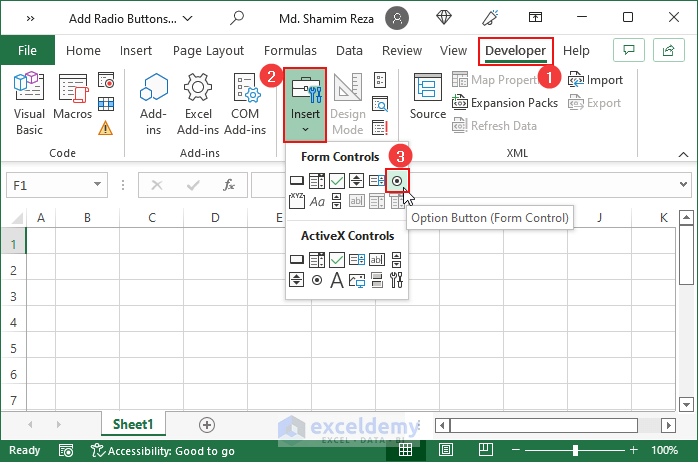Click the status bar macro recording icon

(x=66, y=451)
